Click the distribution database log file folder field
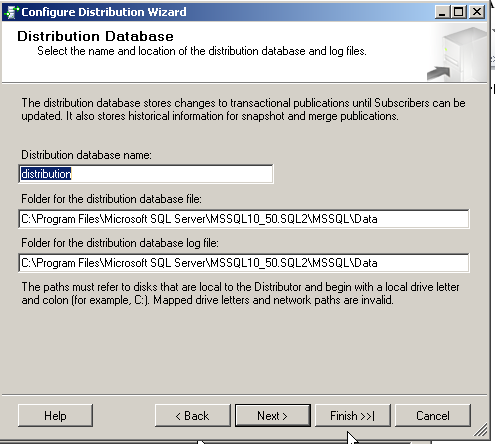495x444 pixels. (x=244, y=263)
